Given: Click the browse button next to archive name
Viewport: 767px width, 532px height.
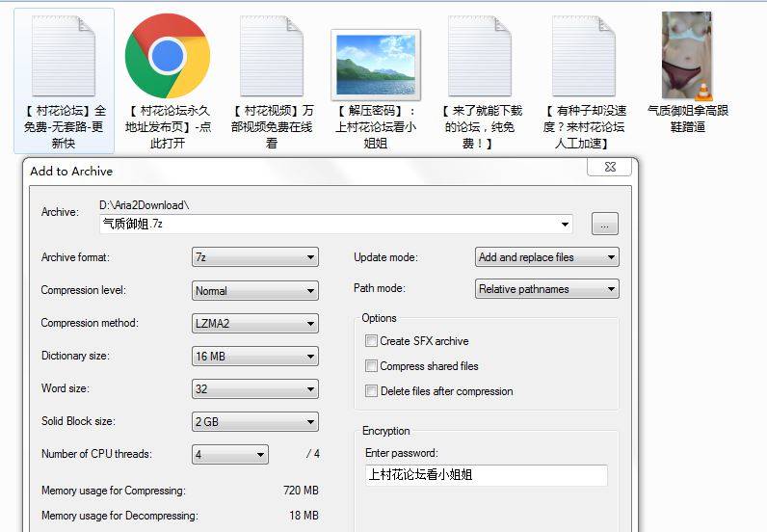Looking at the screenshot, I should (x=604, y=225).
